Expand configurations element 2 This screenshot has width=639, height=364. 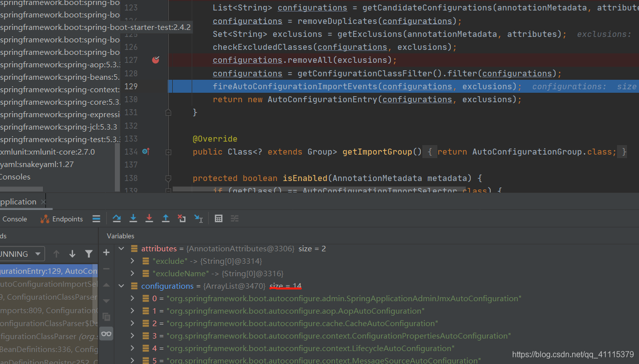132,323
